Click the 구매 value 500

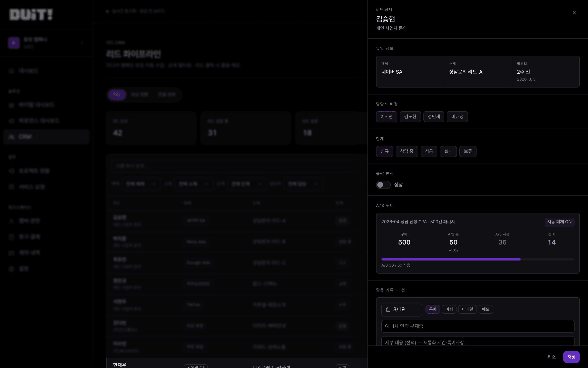tap(404, 242)
